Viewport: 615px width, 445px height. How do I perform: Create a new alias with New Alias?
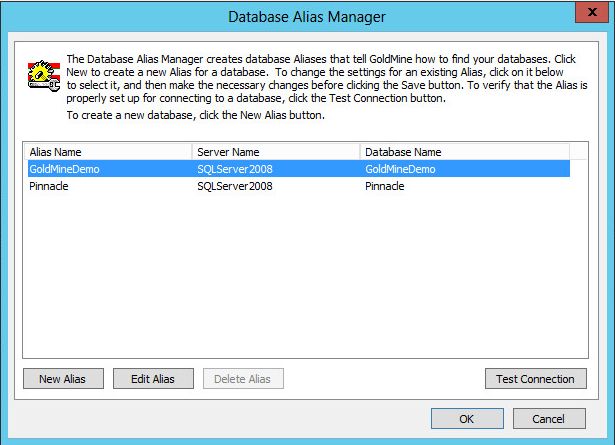tap(62, 379)
